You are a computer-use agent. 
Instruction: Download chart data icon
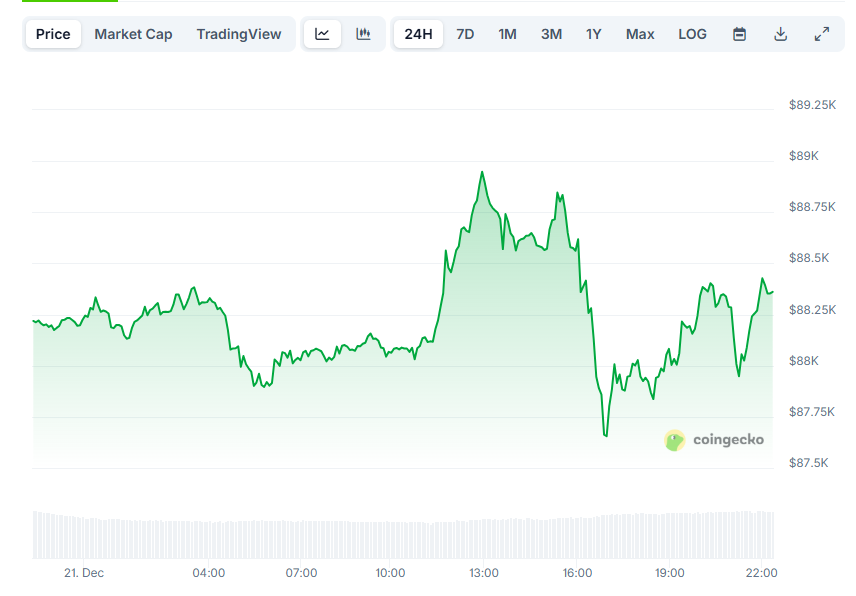[x=780, y=34]
